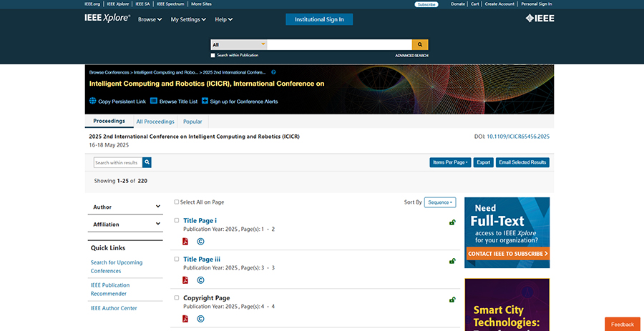Tick the checkbox next to Title Page iii
644x331 pixels.
tap(177, 259)
